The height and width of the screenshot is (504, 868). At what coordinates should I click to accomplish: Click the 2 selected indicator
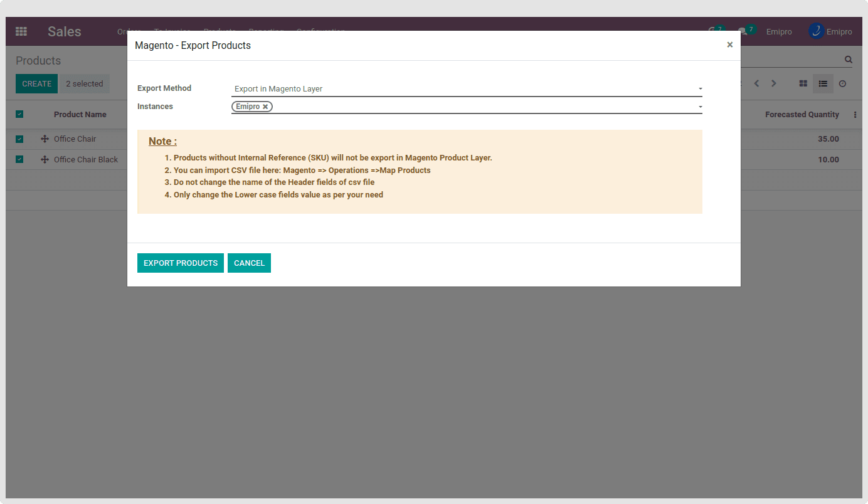(84, 83)
